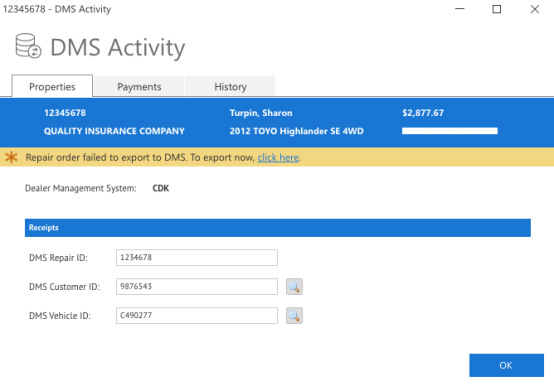Search DMS Customer ID with magnifier icon

click(x=294, y=286)
